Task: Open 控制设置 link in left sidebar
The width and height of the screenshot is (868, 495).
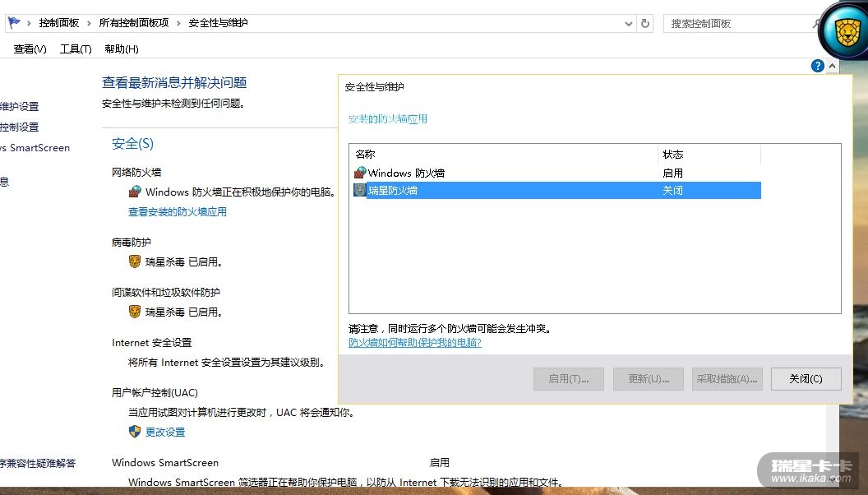Action: [x=20, y=127]
